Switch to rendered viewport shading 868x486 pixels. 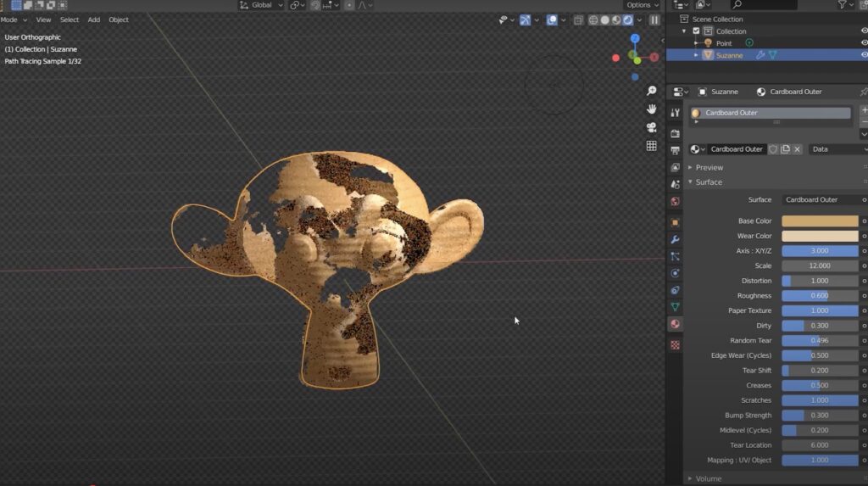click(x=628, y=20)
